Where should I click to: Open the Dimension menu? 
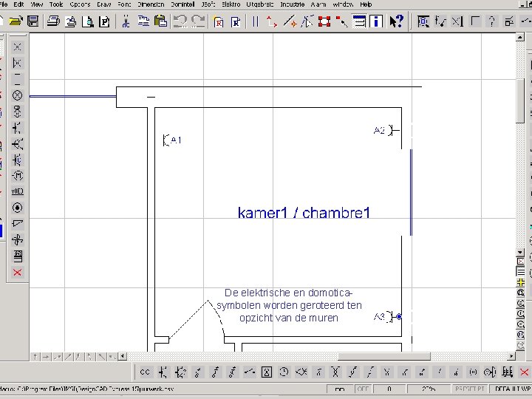tap(151, 4)
